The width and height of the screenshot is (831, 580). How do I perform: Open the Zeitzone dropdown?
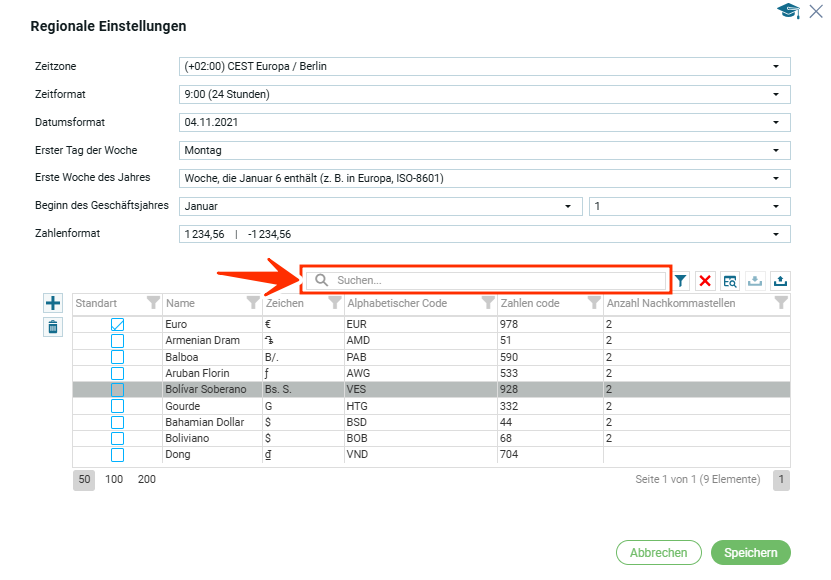click(x=775, y=67)
